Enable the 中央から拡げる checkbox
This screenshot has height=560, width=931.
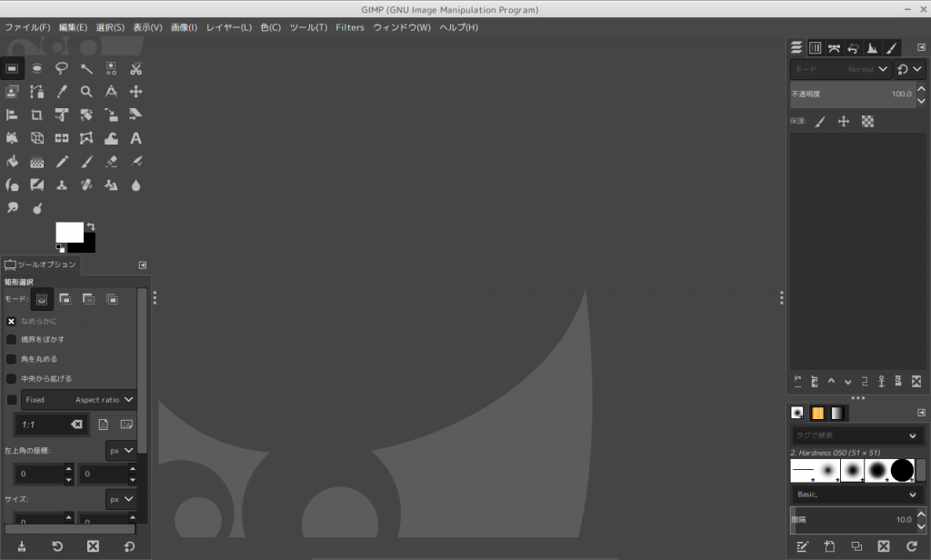pos(12,378)
